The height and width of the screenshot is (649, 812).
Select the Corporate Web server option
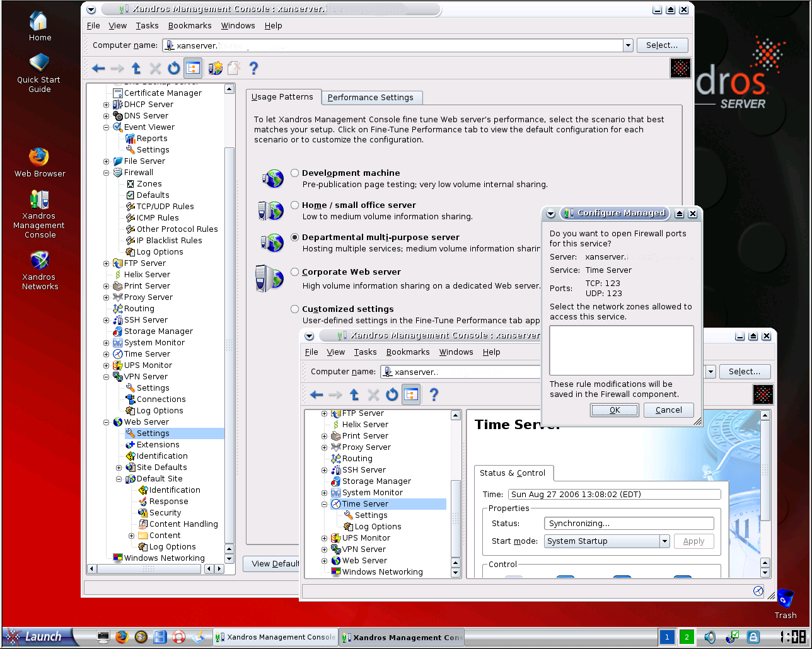[x=294, y=272]
